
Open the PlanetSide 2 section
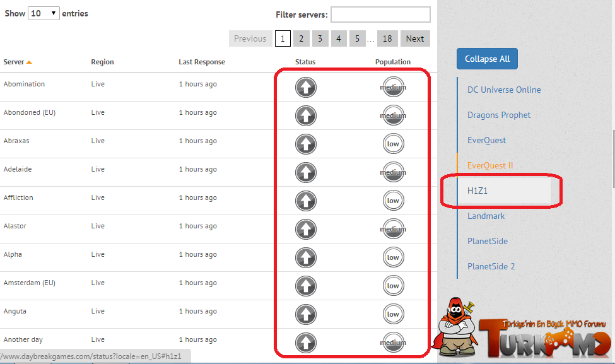tap(491, 266)
